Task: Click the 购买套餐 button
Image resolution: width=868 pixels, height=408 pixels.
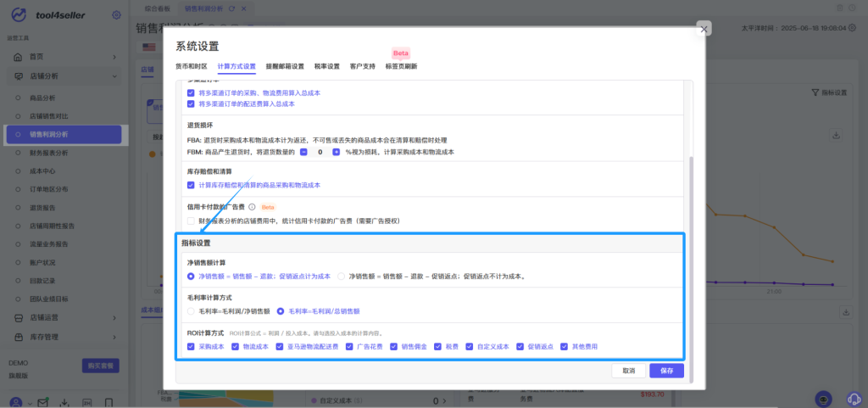Action: [x=101, y=366]
